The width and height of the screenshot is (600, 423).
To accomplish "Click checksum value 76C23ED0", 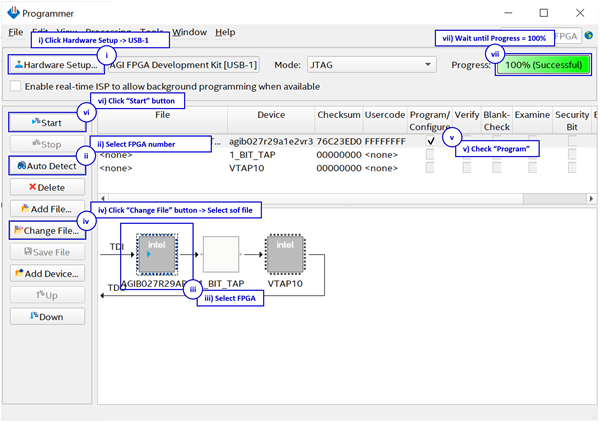I will (339, 141).
